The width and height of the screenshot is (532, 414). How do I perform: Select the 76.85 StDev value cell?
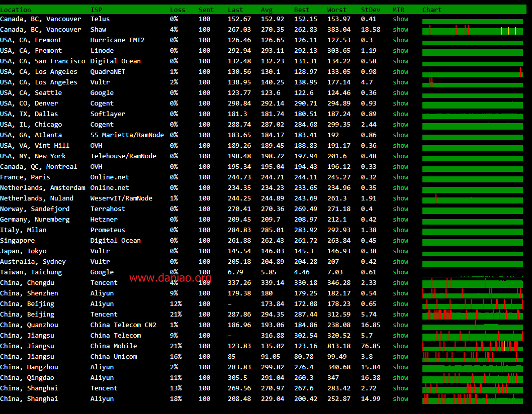click(371, 346)
